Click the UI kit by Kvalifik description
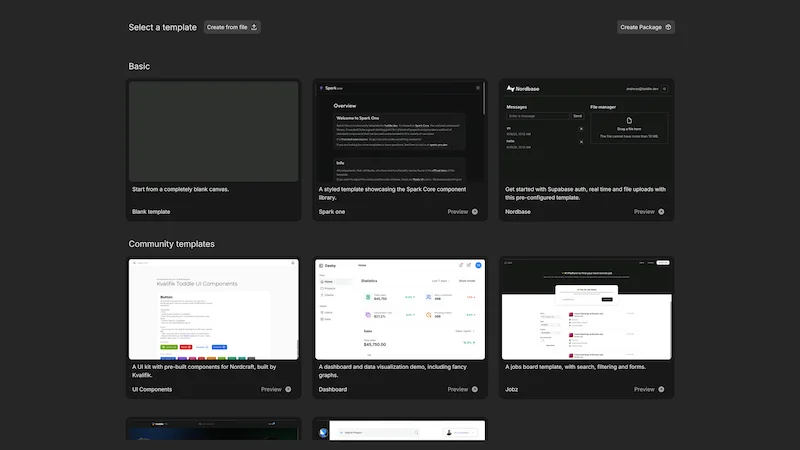Screen dimensions: 800x450 [x=204, y=371]
